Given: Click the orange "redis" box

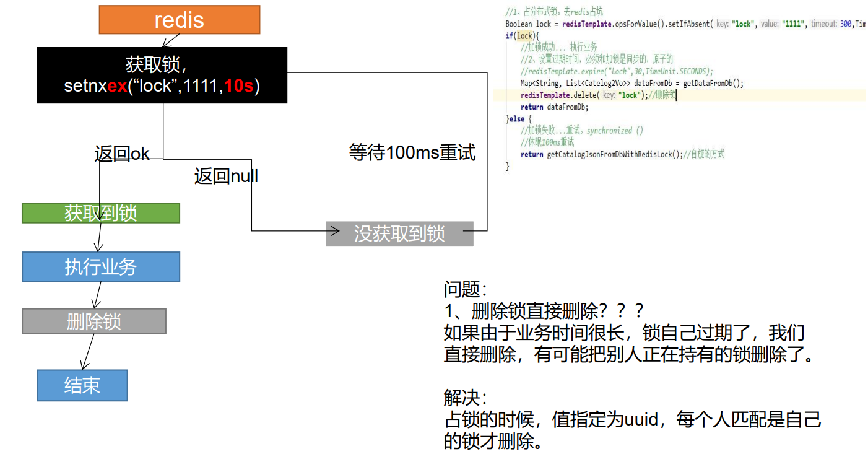Looking at the screenshot, I should (180, 20).
